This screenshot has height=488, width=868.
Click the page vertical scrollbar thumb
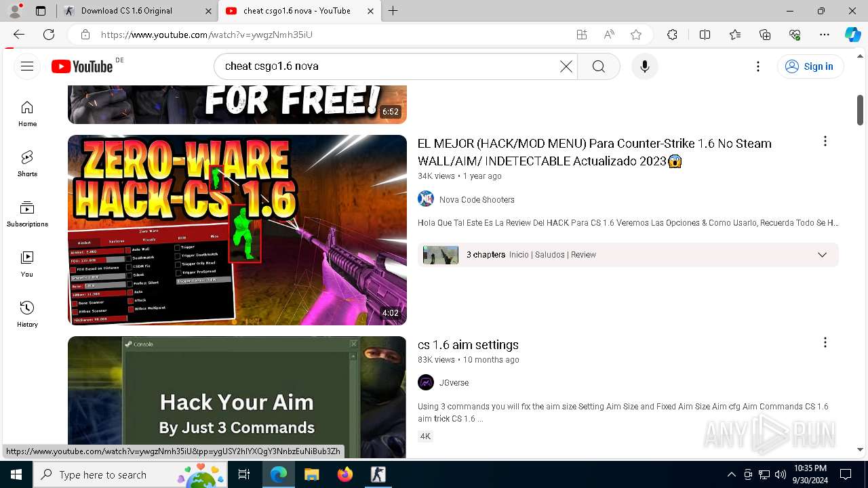click(x=860, y=110)
